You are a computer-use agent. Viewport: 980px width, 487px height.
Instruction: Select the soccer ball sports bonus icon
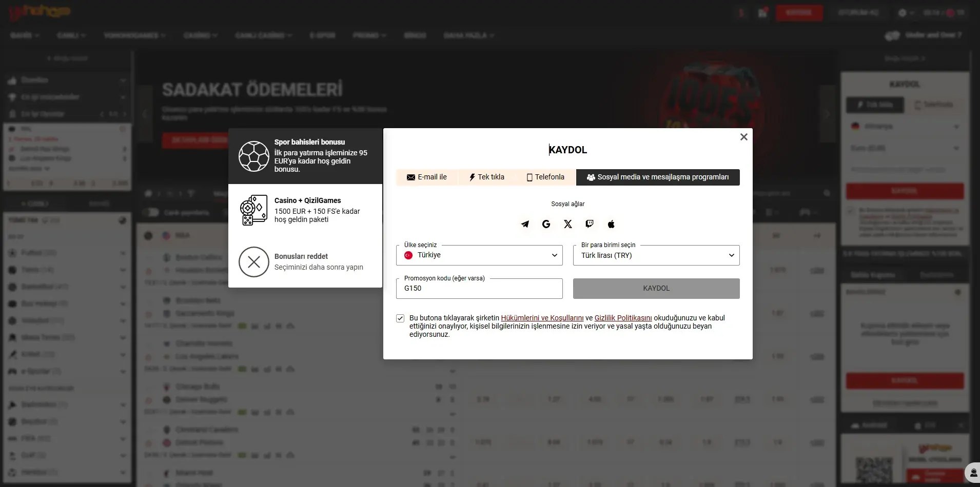pos(254,156)
